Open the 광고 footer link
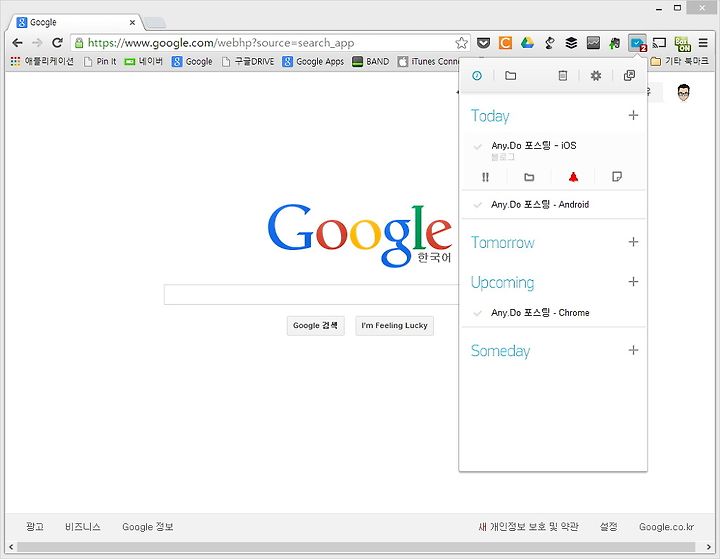Screen dimensions: 720x559 pos(35,527)
